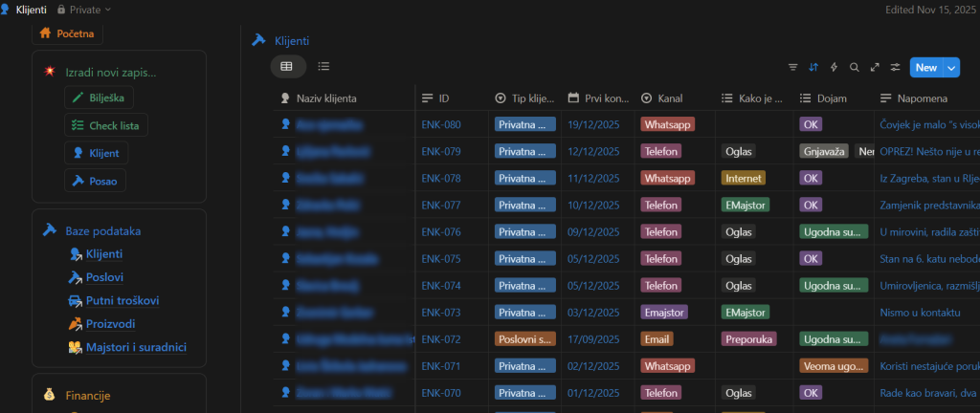Select the ENK-077 ID cell
Image resolution: width=980 pixels, height=413 pixels.
click(441, 205)
